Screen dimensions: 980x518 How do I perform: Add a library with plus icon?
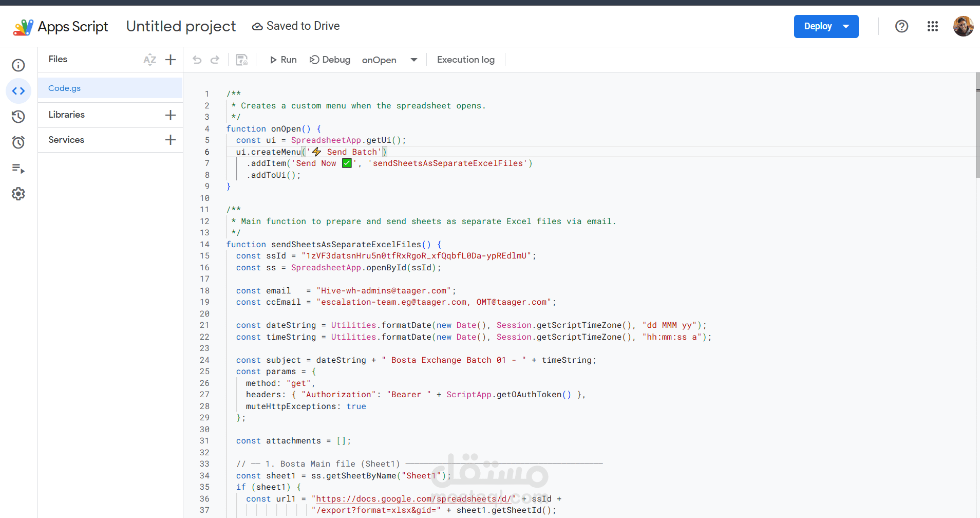171,115
